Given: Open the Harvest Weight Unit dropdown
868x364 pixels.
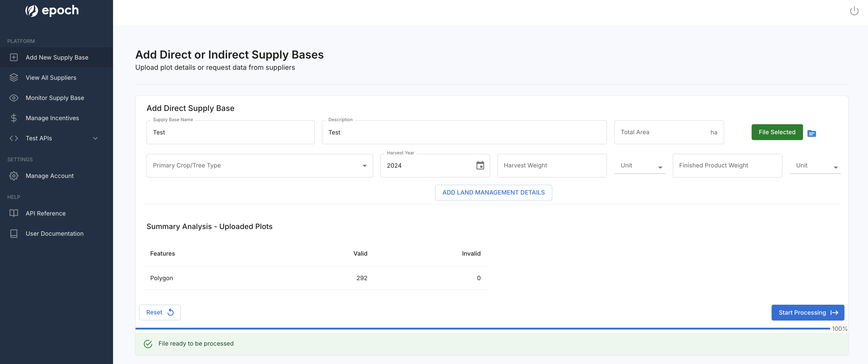Looking at the screenshot, I should click(x=639, y=166).
